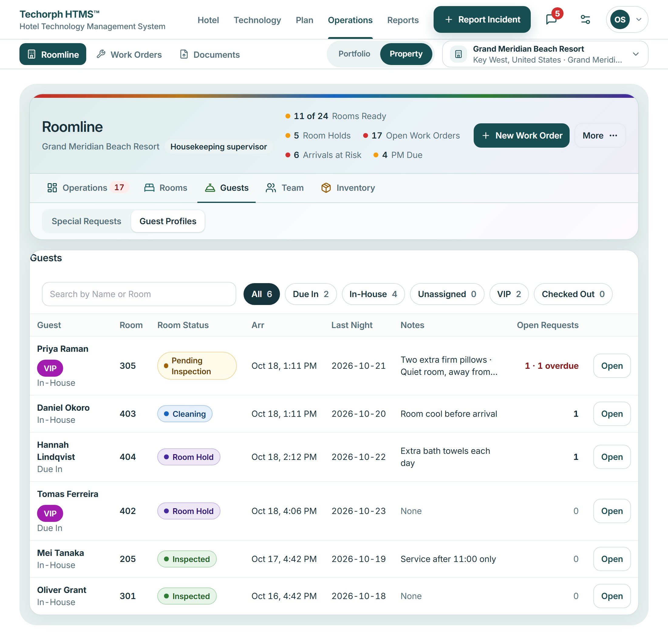Switch to Special Requests tab
This screenshot has height=644, width=668.
point(86,221)
